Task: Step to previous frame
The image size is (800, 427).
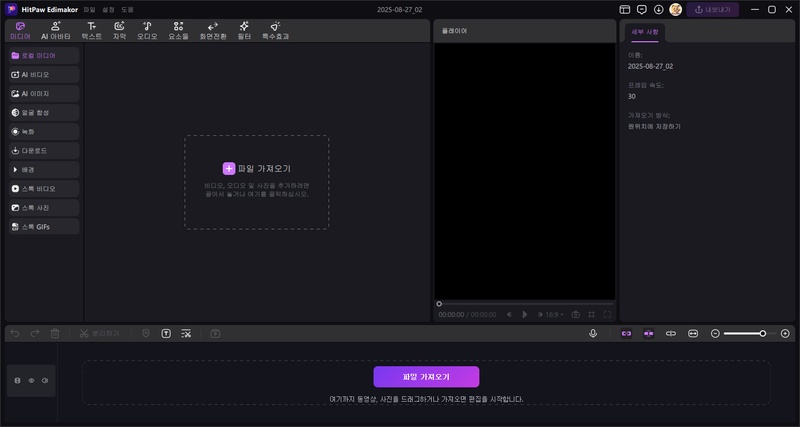Action: point(509,315)
